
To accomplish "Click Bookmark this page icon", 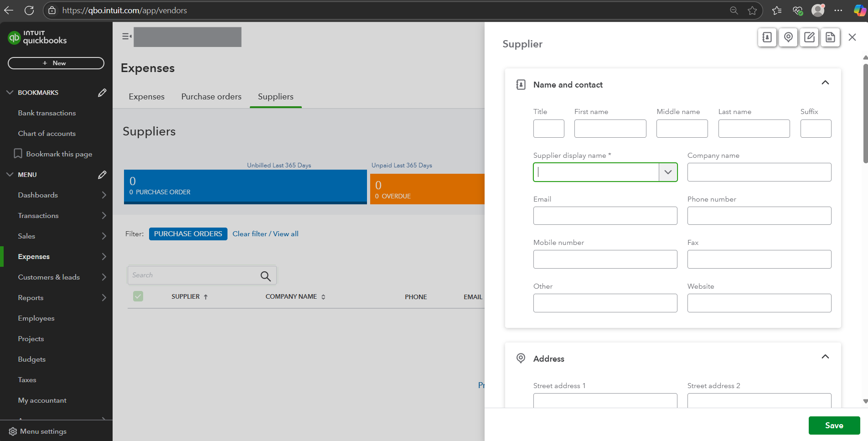I will (x=18, y=154).
